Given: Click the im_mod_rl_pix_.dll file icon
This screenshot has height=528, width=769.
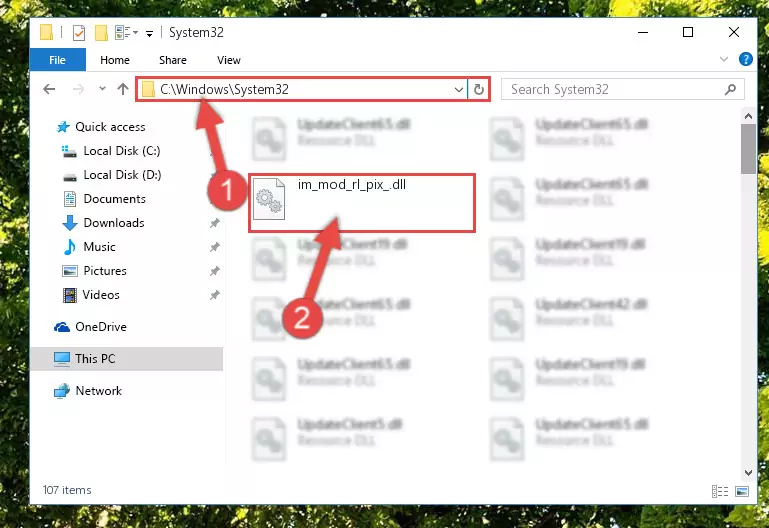Looking at the screenshot, I should click(269, 200).
